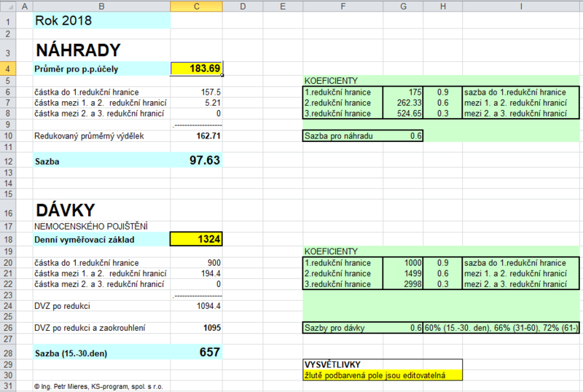Select the 0.9 rate in row 6
This screenshot has width=583, height=392.
443,92
